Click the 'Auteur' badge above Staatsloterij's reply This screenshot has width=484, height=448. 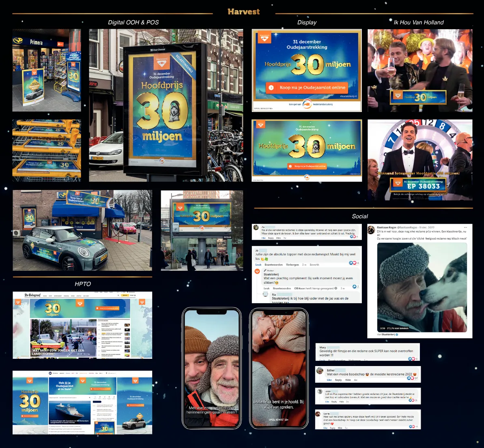pyautogui.click(x=269, y=270)
